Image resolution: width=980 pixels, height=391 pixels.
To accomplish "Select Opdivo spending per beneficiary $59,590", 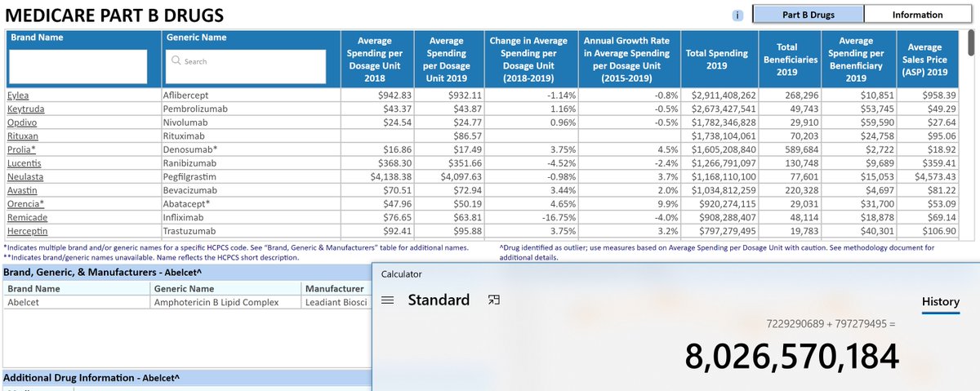I will point(875,122).
